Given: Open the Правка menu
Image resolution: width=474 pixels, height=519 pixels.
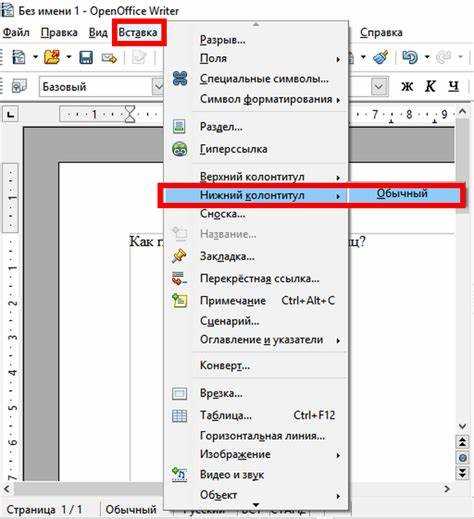Looking at the screenshot, I should click(59, 32).
